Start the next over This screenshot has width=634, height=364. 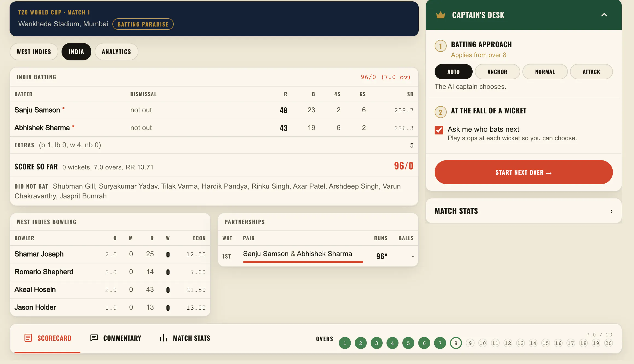524,172
